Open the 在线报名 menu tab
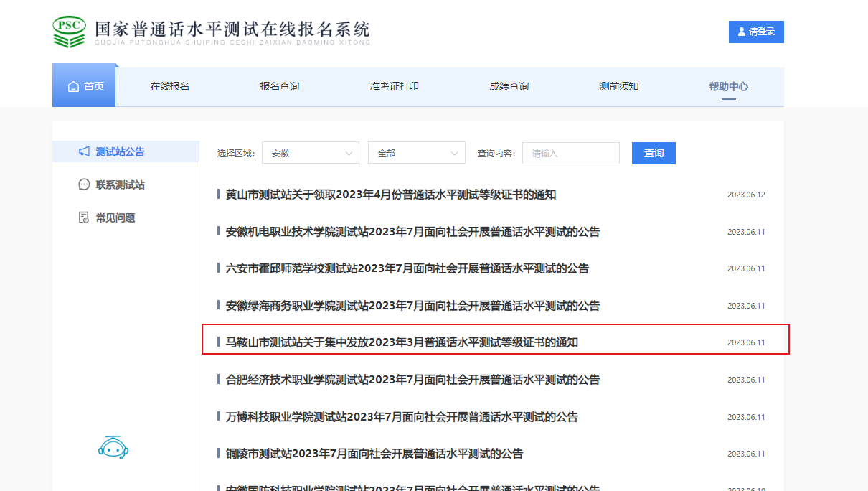This screenshot has height=491, width=868. (x=170, y=86)
